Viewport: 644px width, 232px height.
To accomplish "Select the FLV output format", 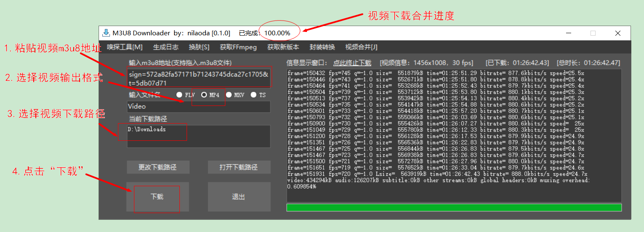I will click(185, 95).
